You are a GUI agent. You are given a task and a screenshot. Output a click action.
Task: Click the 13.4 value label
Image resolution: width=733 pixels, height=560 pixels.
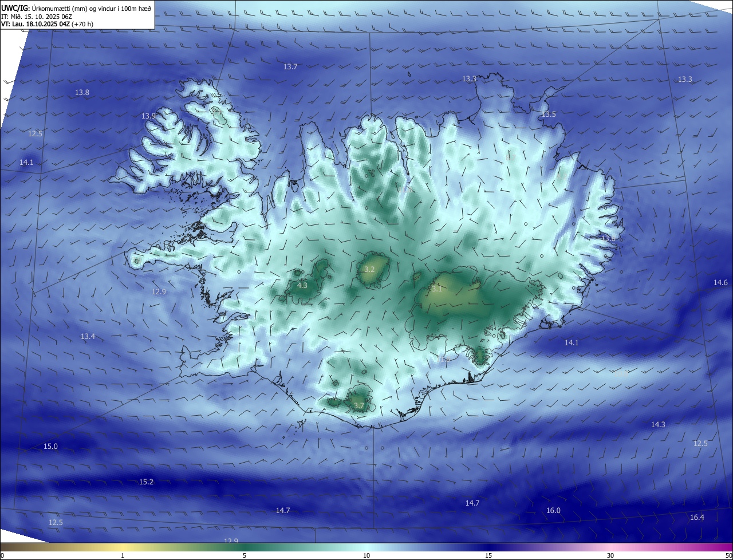click(x=88, y=337)
